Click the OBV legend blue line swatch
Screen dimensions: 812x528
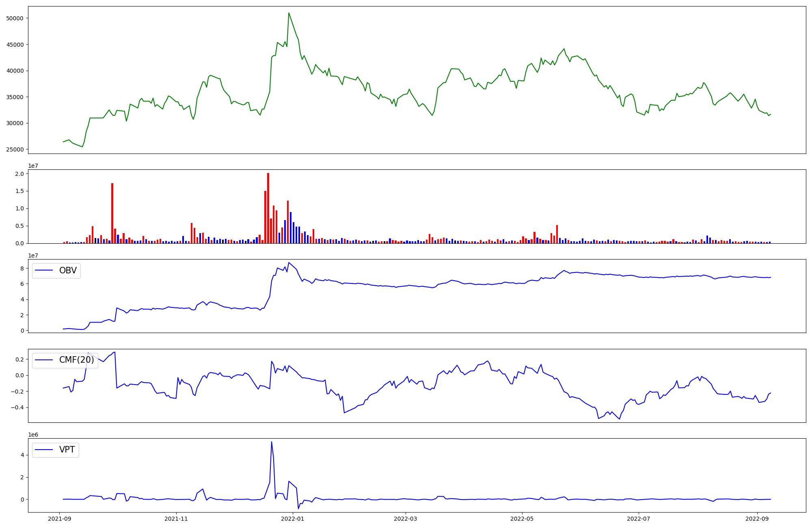tap(44, 270)
